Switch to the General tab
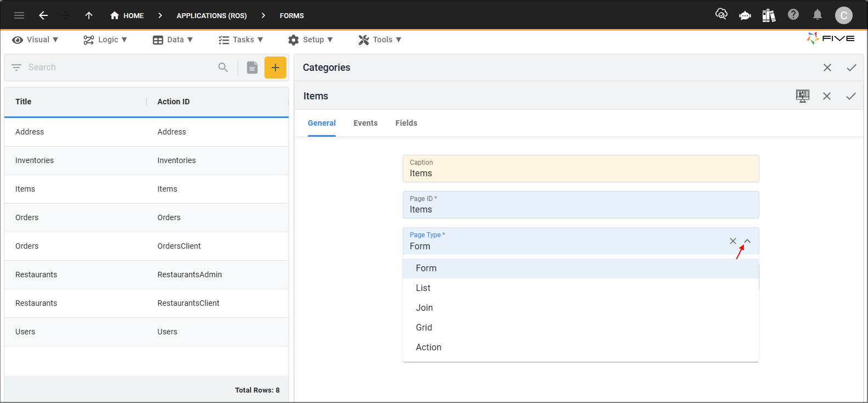 pyautogui.click(x=322, y=123)
